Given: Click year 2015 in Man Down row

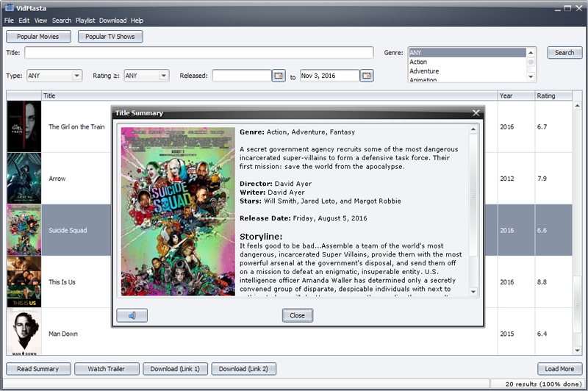Looking at the screenshot, I should (x=507, y=334).
